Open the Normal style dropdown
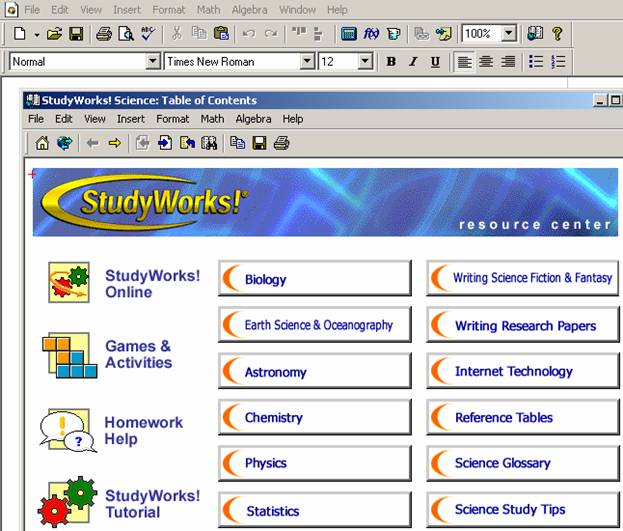This screenshot has height=531, width=623. coord(153,62)
